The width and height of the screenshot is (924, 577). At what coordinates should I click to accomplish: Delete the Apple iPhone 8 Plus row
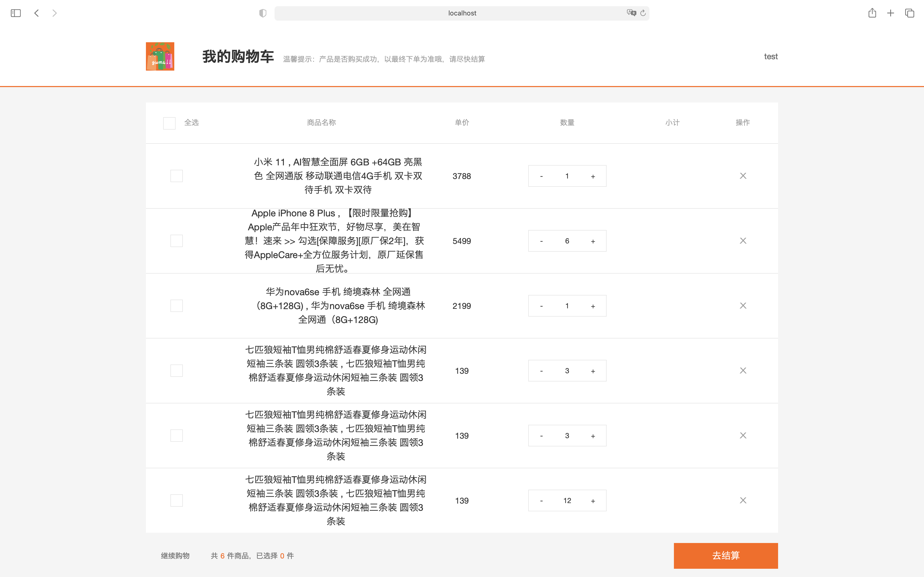tap(743, 241)
